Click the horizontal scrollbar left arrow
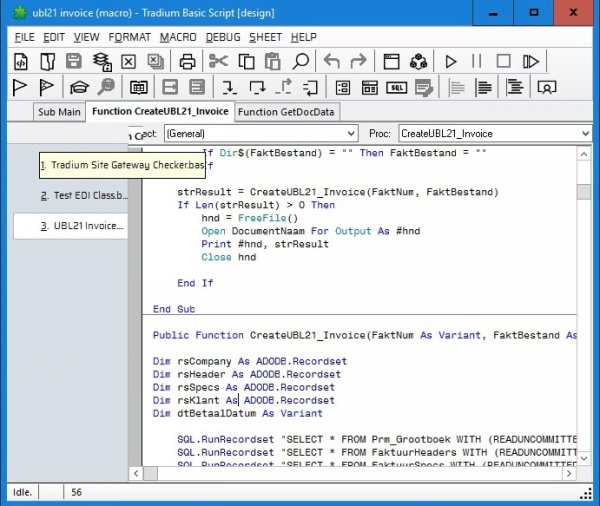This screenshot has height=506, width=600. [x=136, y=473]
